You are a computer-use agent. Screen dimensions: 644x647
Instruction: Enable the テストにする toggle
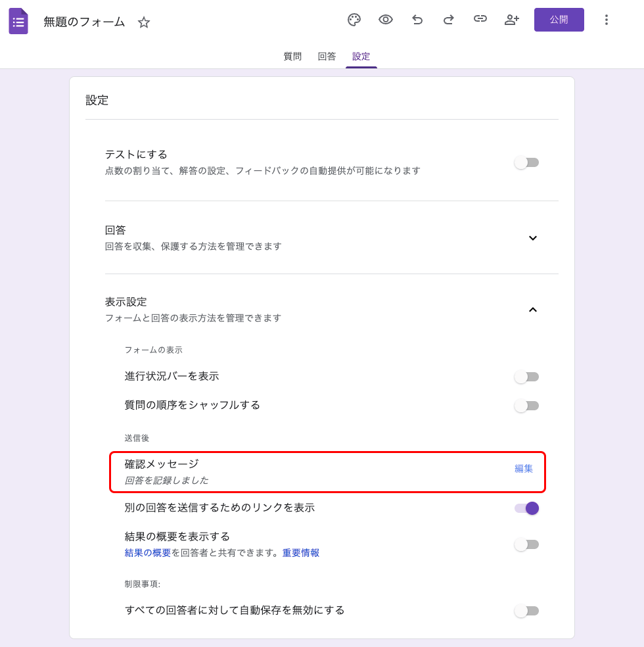(x=526, y=162)
